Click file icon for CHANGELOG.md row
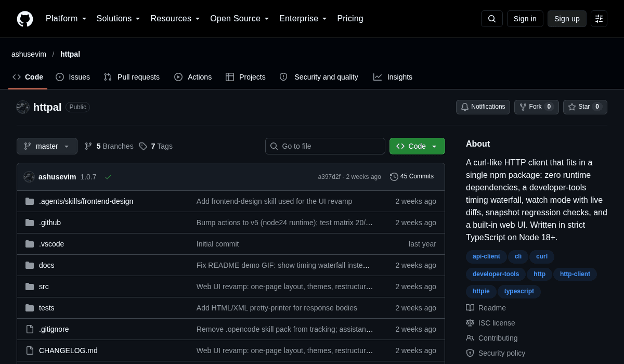The image size is (624, 364). point(30,350)
